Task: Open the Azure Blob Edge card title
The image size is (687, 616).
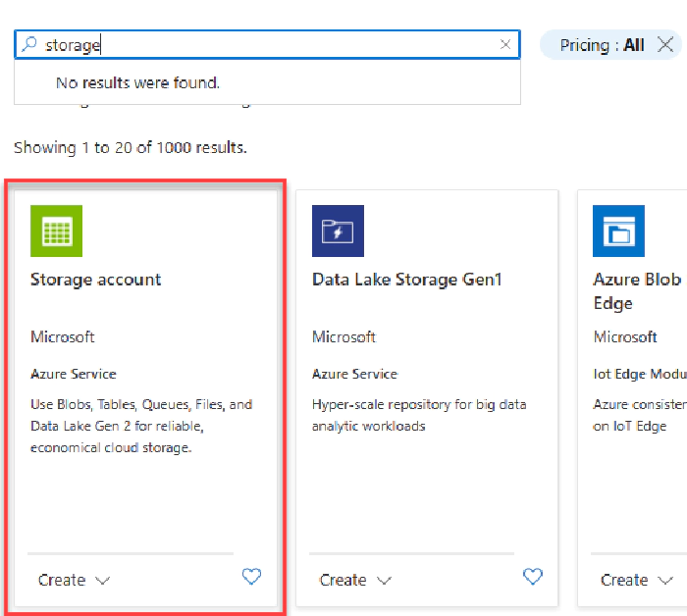Action: coord(638,291)
